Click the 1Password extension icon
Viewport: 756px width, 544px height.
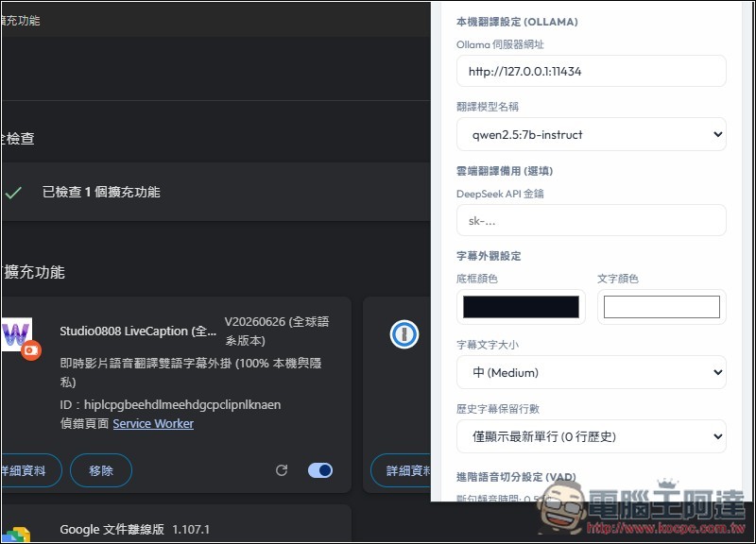(x=404, y=334)
